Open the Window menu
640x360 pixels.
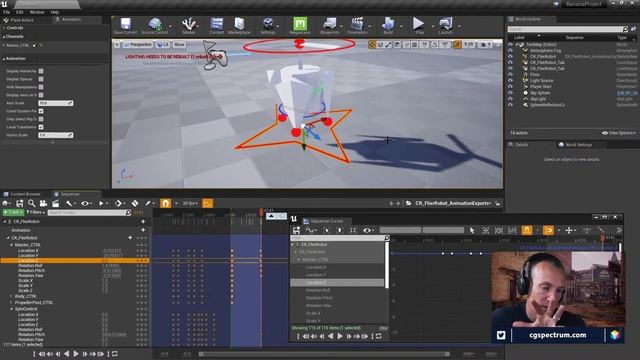click(x=37, y=12)
